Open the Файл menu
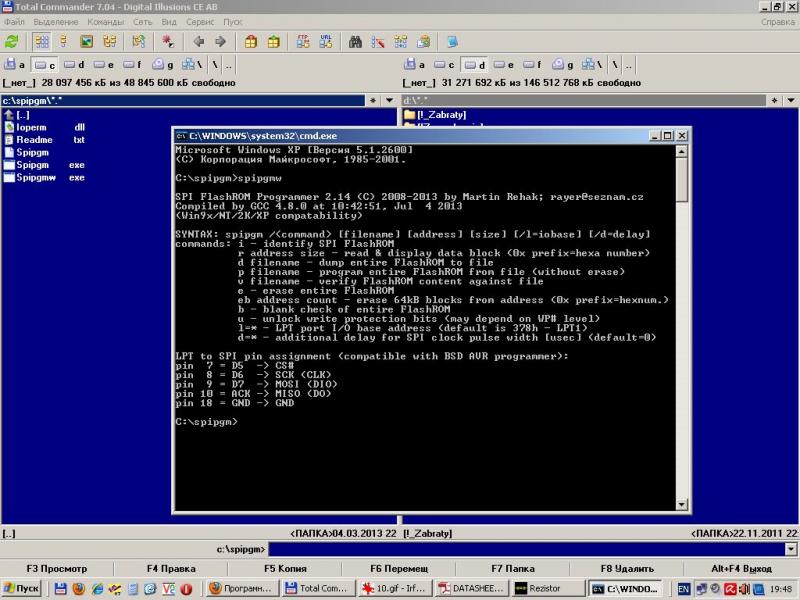 tap(14, 22)
